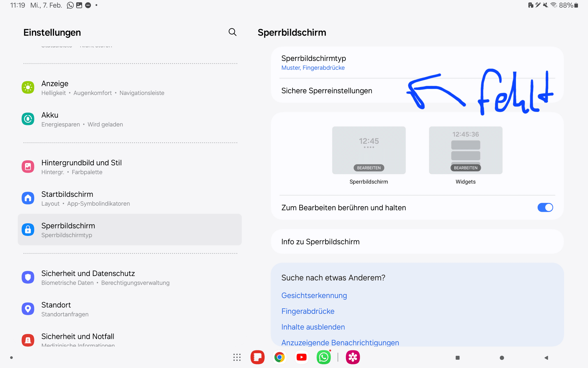Open Sichere Sperreinstellungen

click(327, 91)
